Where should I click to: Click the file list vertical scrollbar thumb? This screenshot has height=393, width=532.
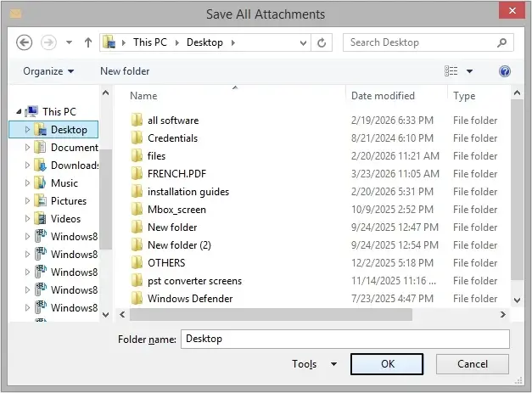click(517, 190)
